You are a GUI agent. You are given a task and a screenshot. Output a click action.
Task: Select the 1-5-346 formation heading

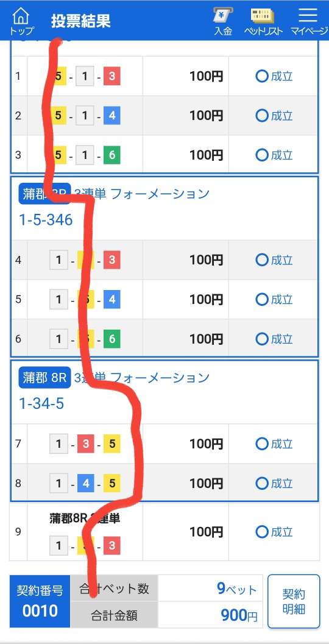(x=46, y=220)
